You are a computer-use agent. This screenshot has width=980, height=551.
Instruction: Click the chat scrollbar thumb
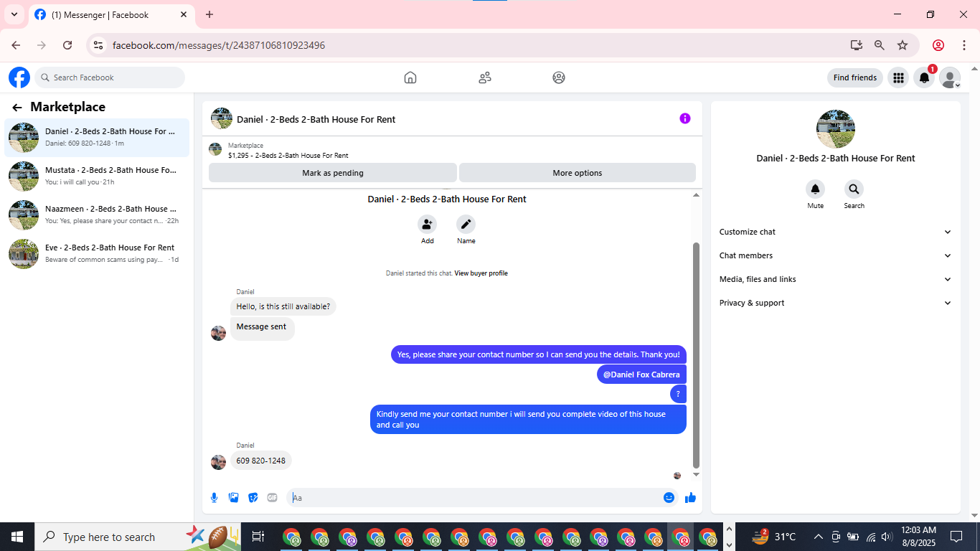pos(696,355)
